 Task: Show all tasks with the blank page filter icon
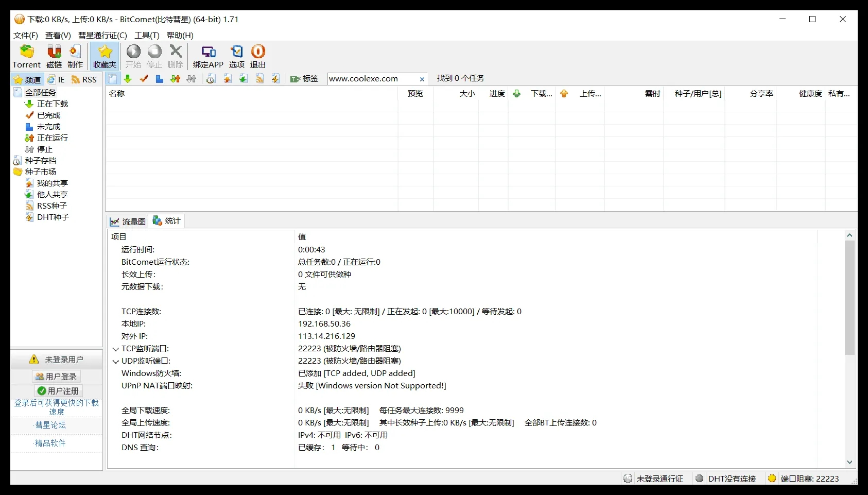[x=112, y=79]
